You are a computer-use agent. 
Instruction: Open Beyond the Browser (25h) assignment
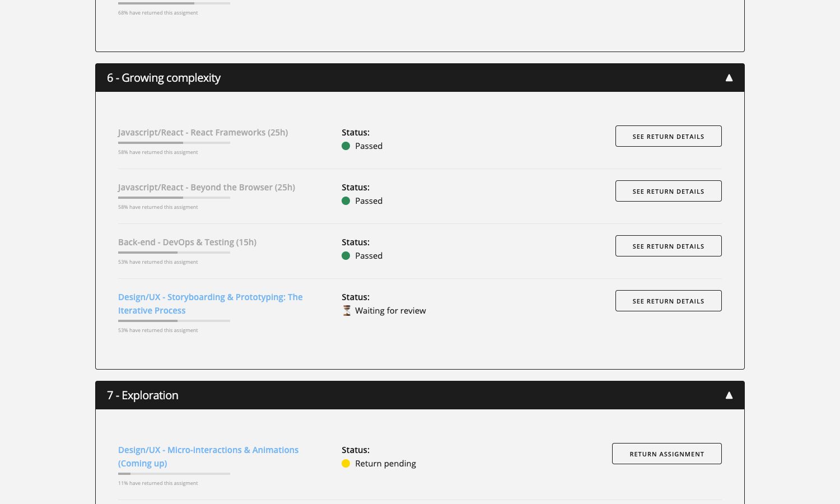(x=206, y=188)
